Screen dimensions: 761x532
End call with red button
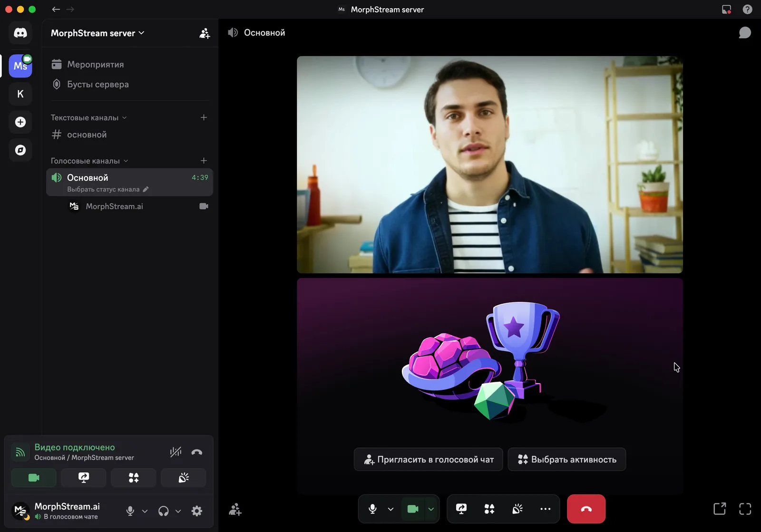point(586,509)
